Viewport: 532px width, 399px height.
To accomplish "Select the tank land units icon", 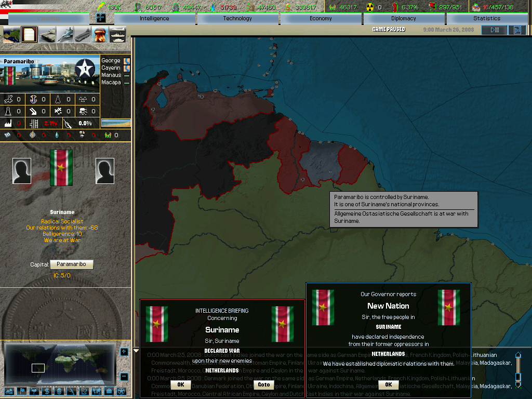I will pos(46,34).
